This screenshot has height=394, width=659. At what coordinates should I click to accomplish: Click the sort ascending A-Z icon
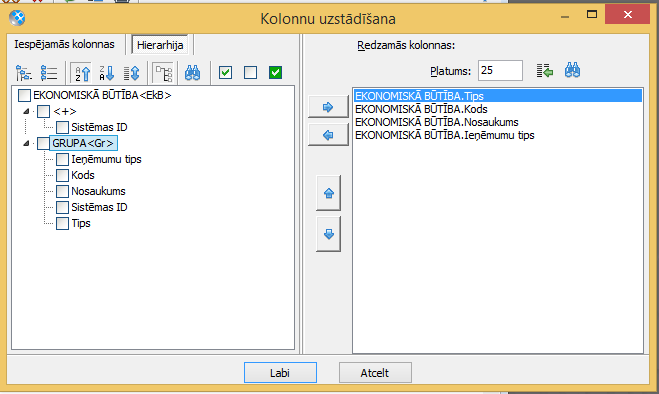83,73
